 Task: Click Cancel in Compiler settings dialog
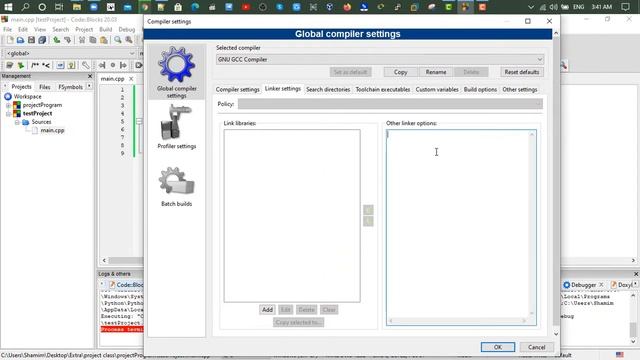tap(536, 347)
